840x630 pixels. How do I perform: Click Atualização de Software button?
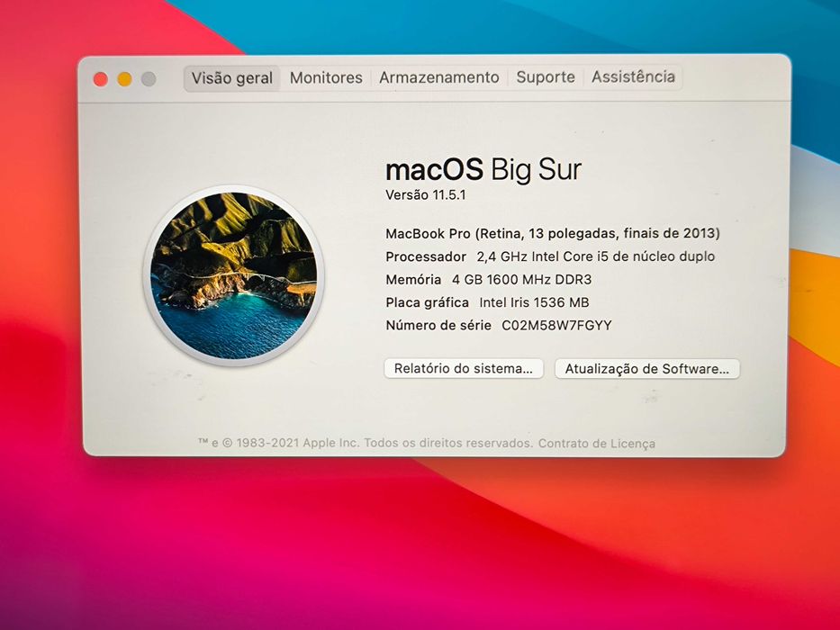tap(646, 369)
